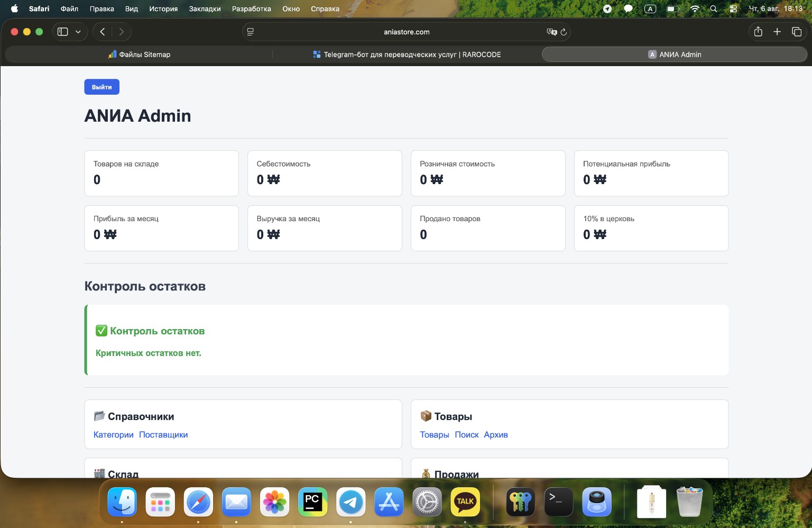This screenshot has height=528, width=812.
Task: Open the Категории link
Action: pyautogui.click(x=113, y=435)
